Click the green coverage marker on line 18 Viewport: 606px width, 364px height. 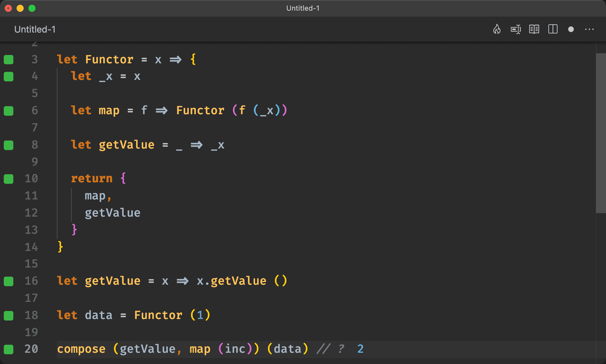point(9,316)
